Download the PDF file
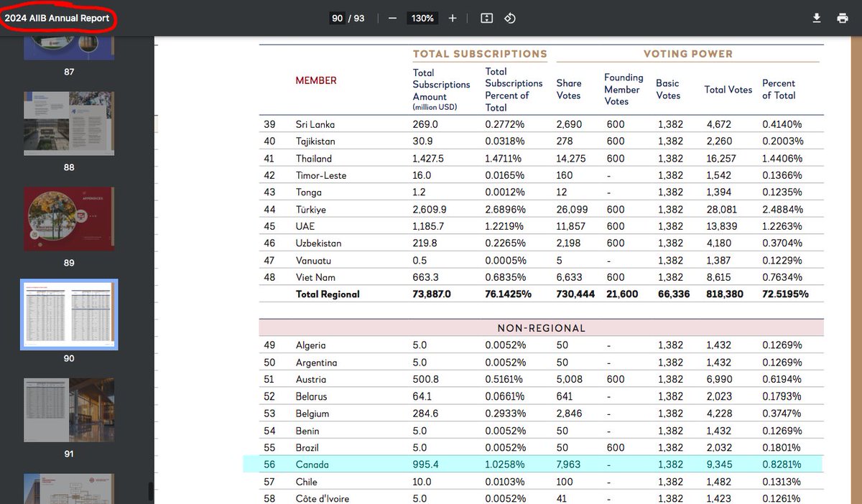The image size is (862, 504). 817,18
